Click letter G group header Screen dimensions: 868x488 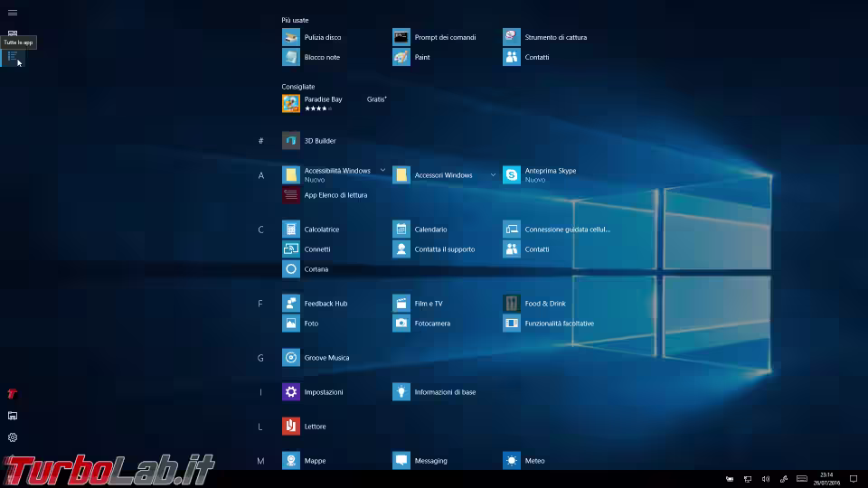click(260, 358)
